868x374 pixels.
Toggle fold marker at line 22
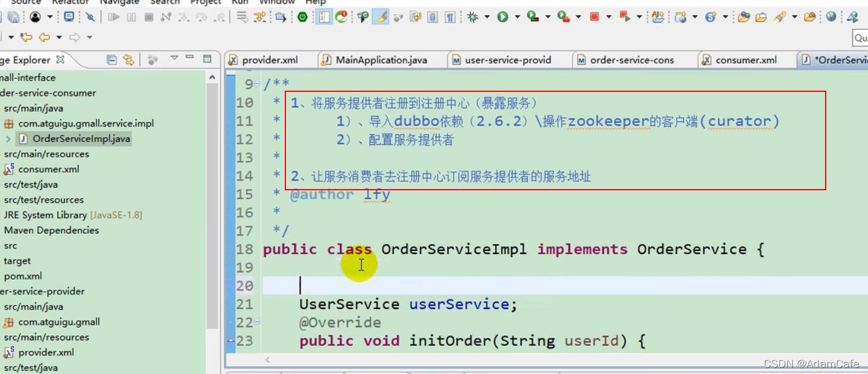(257, 323)
